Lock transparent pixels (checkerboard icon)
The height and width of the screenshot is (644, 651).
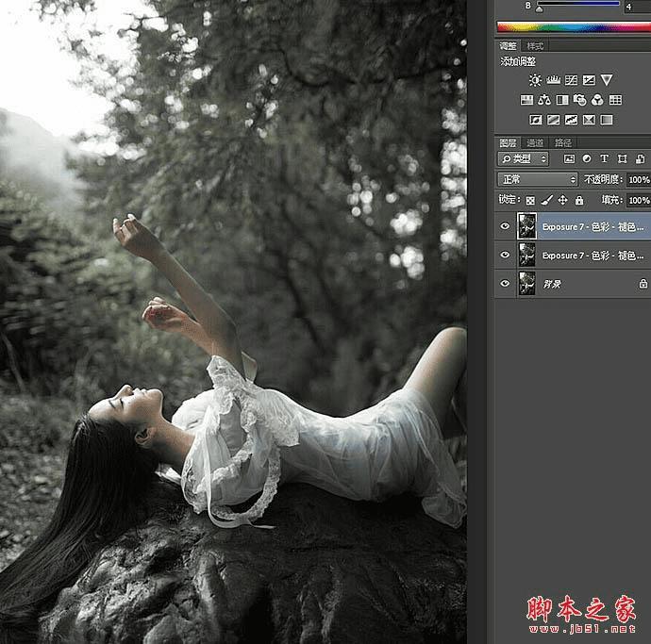pos(530,201)
